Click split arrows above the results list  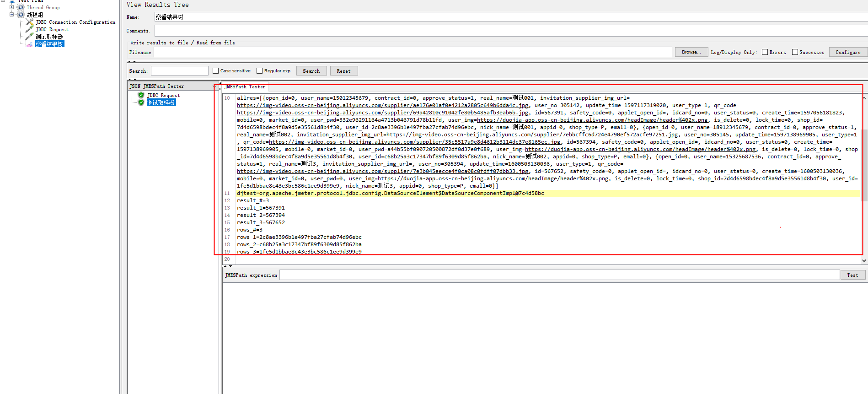click(131, 80)
